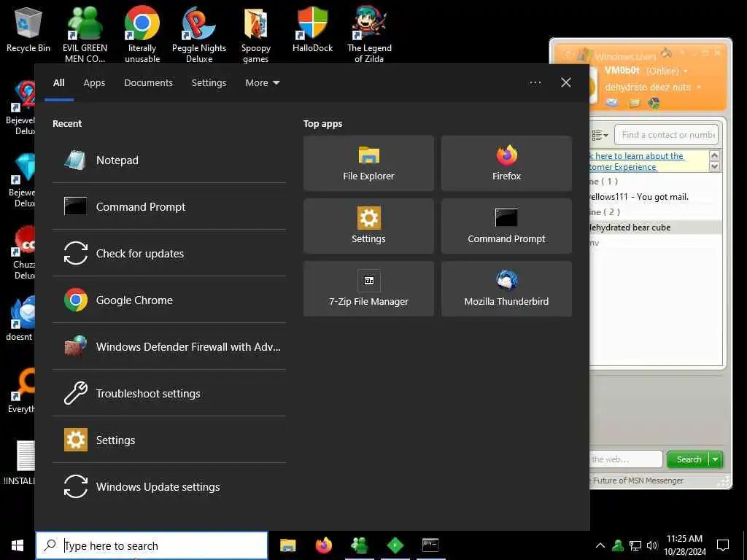Open the search panel options ellipsis
The image size is (747, 560).
535,83
